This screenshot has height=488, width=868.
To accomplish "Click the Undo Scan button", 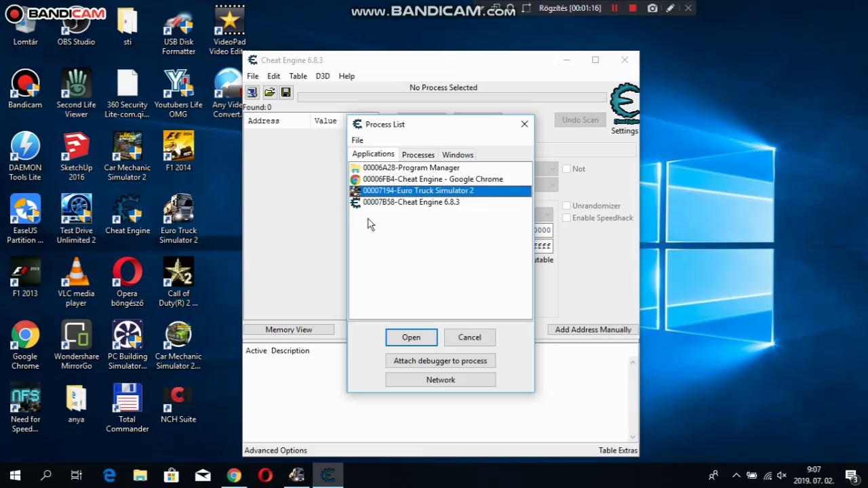I will (580, 120).
